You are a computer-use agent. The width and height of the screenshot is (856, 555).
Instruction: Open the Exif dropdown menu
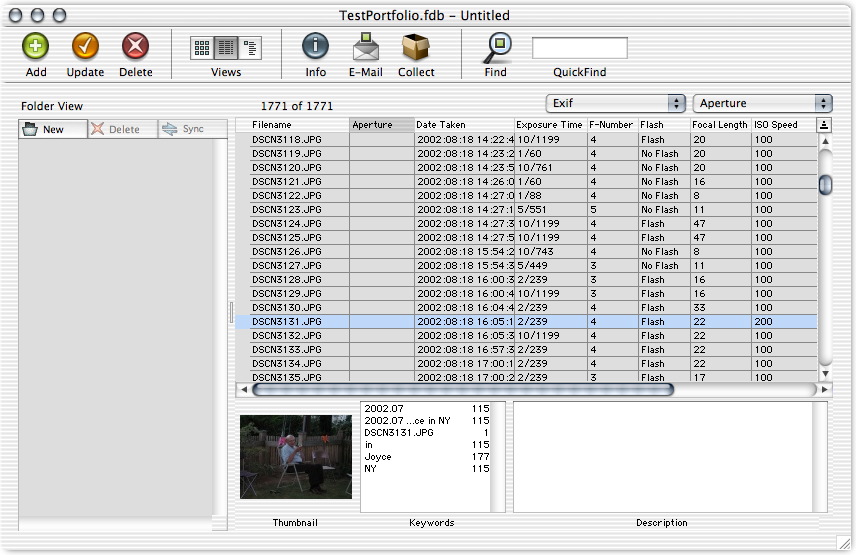[615, 103]
